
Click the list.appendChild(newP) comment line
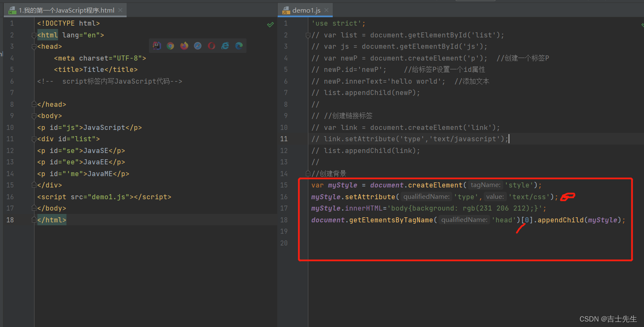click(366, 93)
